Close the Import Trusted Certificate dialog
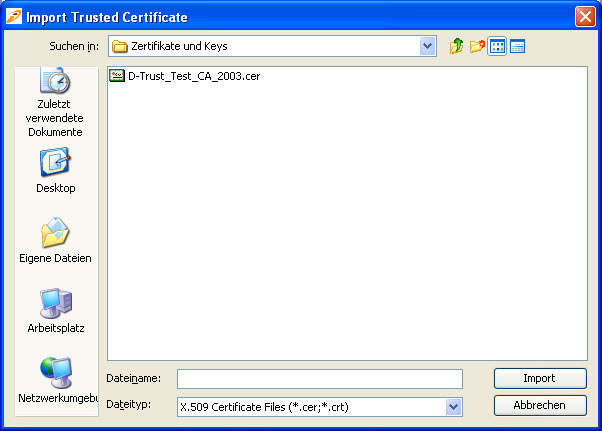Screen dimensions: 602x431 click(x=585, y=17)
